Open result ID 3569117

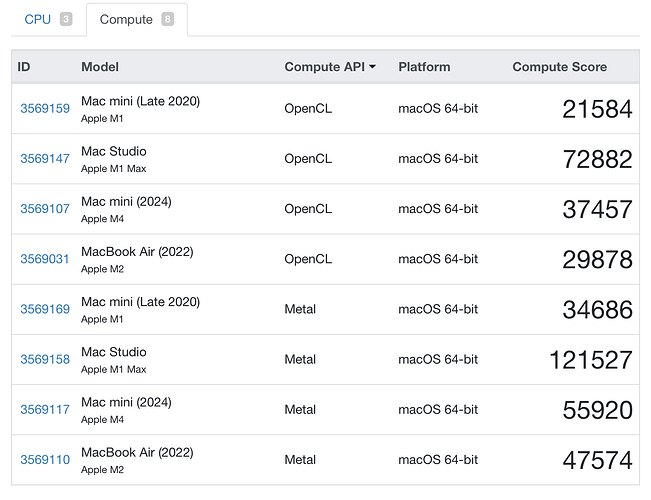pyautogui.click(x=45, y=409)
